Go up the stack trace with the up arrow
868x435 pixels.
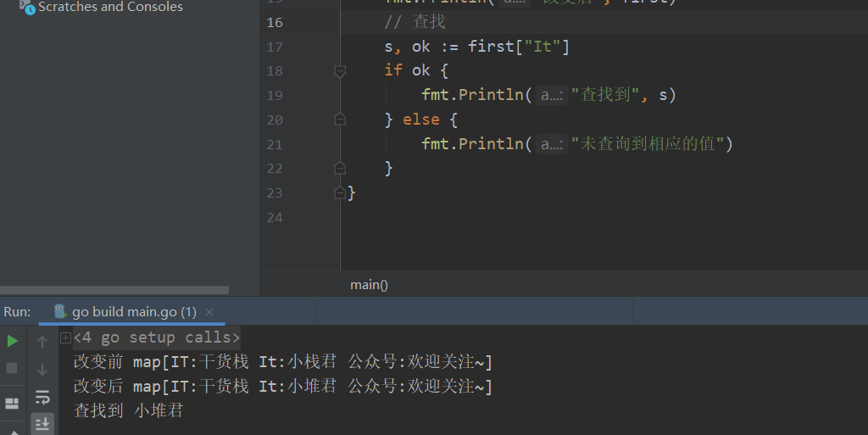click(42, 342)
